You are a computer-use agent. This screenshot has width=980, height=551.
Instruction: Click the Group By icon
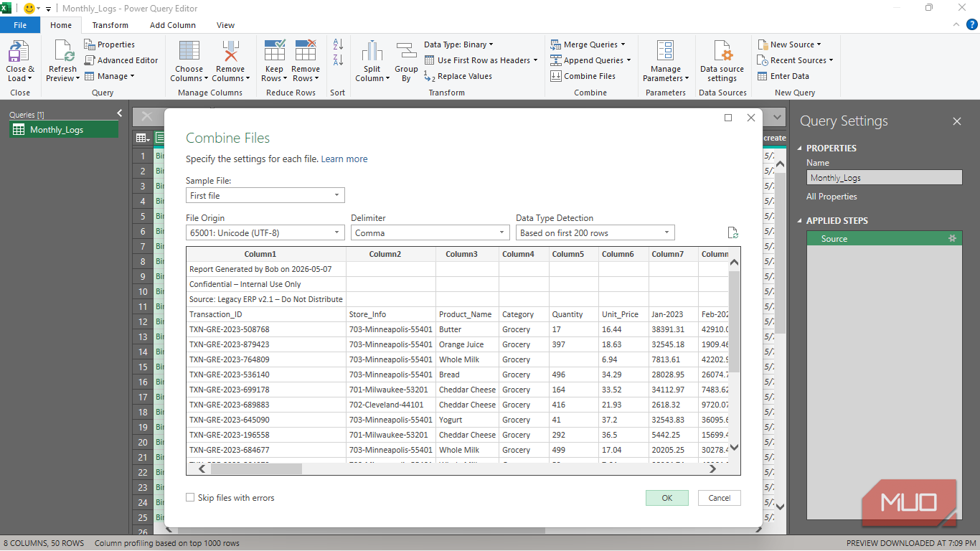[x=406, y=52]
